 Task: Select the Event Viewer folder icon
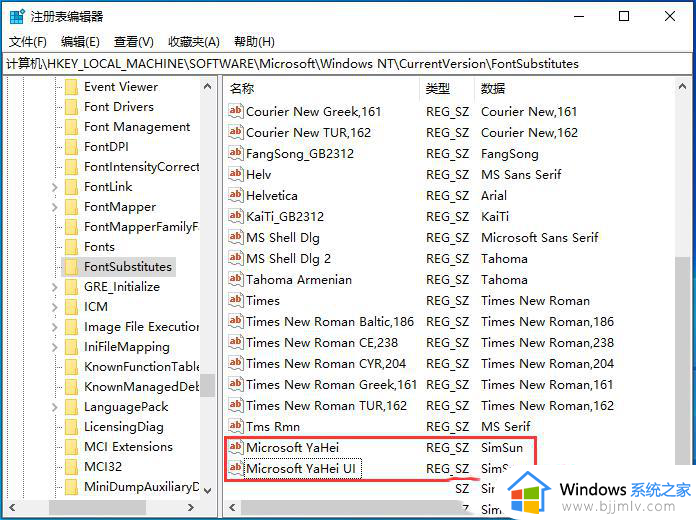click(x=71, y=87)
